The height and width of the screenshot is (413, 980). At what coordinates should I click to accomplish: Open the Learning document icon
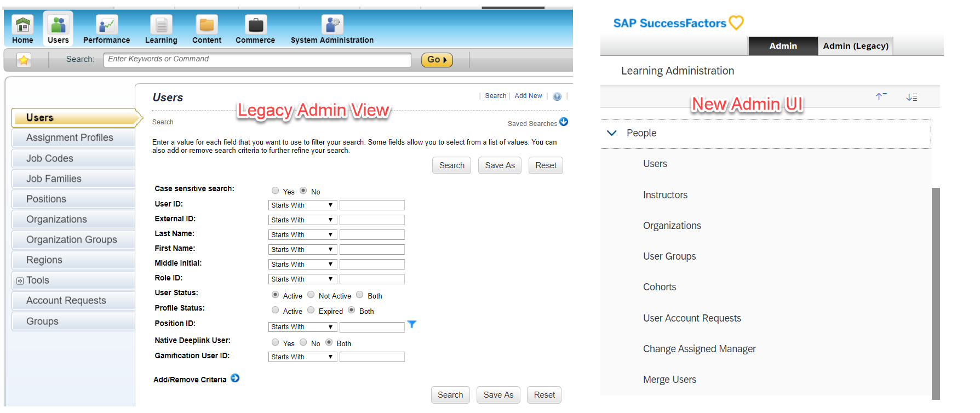(x=161, y=25)
